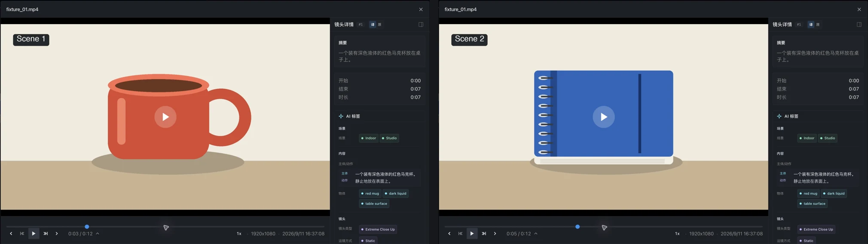Open the 1x speed menu in Scene 2 window
Image resolution: width=868 pixels, height=244 pixels.
coord(677,234)
